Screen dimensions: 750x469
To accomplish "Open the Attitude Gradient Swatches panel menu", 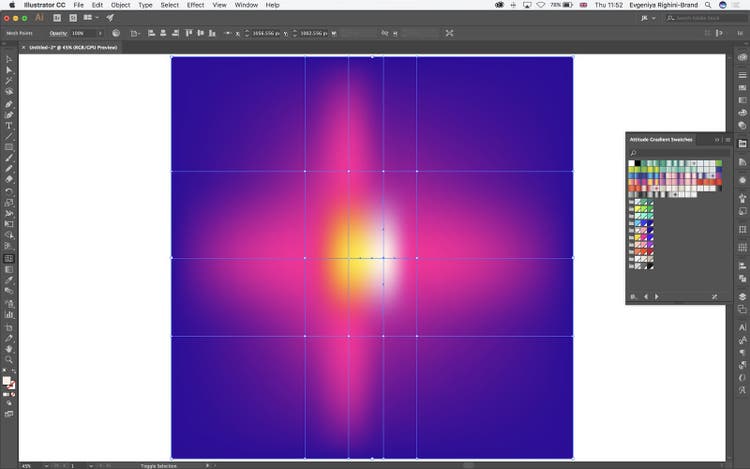I will 727,139.
